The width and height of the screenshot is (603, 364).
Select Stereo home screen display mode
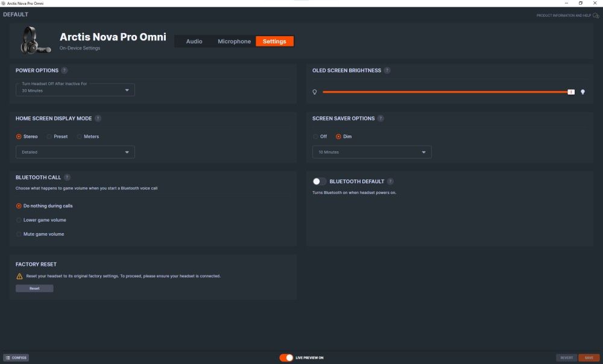pos(27,136)
